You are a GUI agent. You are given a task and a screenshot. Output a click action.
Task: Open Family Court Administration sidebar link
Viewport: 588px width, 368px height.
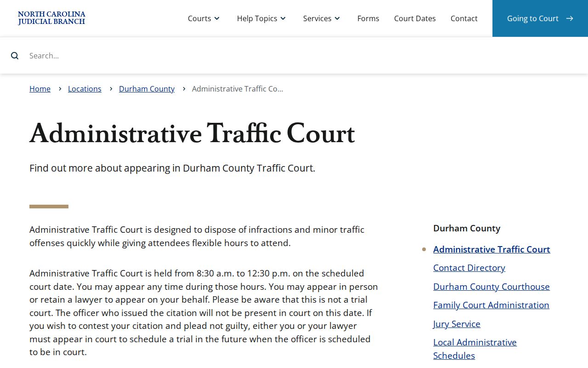[x=491, y=305]
